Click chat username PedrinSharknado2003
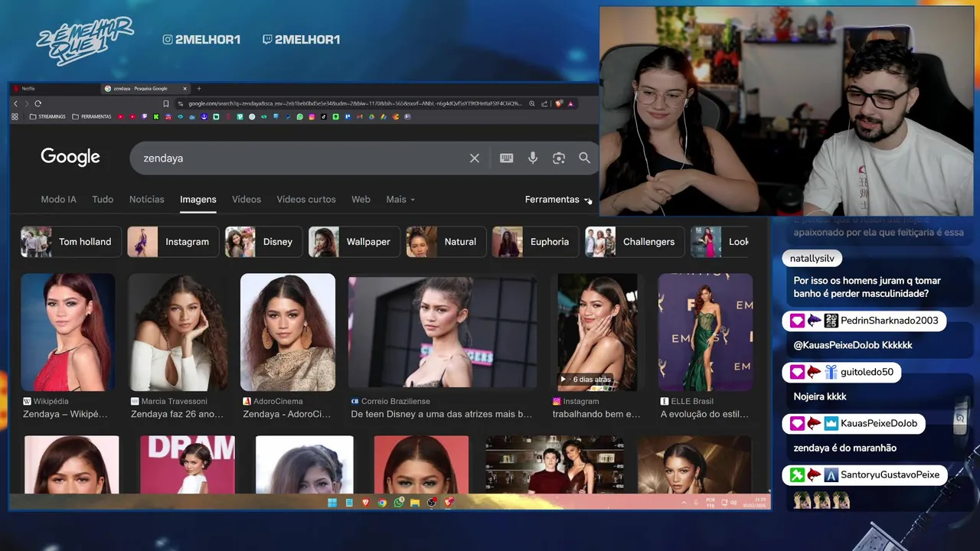Image resolution: width=980 pixels, height=551 pixels. [890, 321]
